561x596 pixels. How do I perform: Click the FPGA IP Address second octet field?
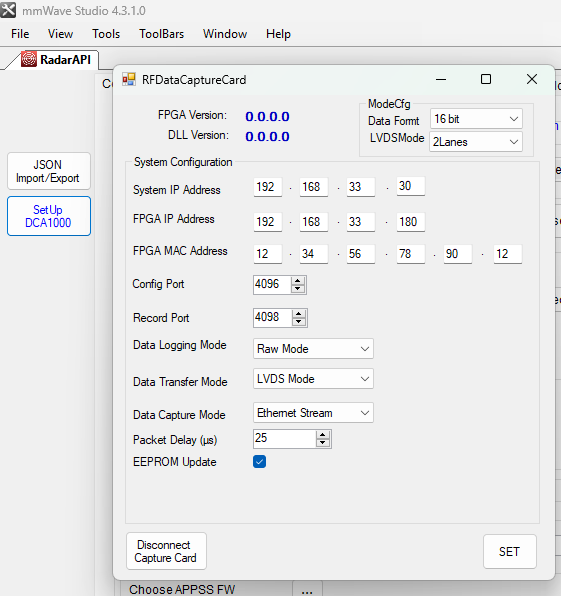point(314,222)
